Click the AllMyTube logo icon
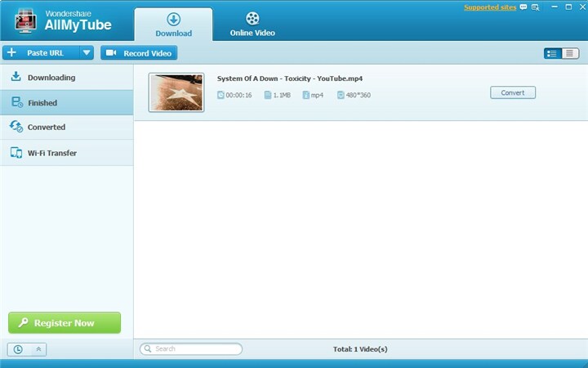 (25, 20)
